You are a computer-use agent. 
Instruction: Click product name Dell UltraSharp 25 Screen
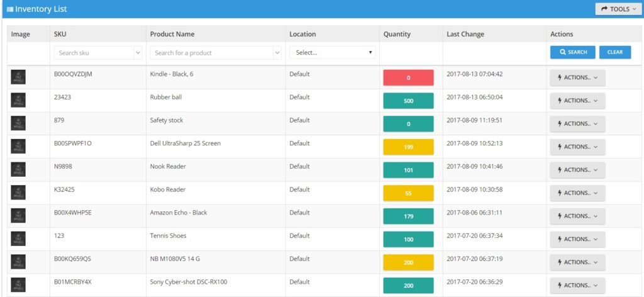click(186, 143)
